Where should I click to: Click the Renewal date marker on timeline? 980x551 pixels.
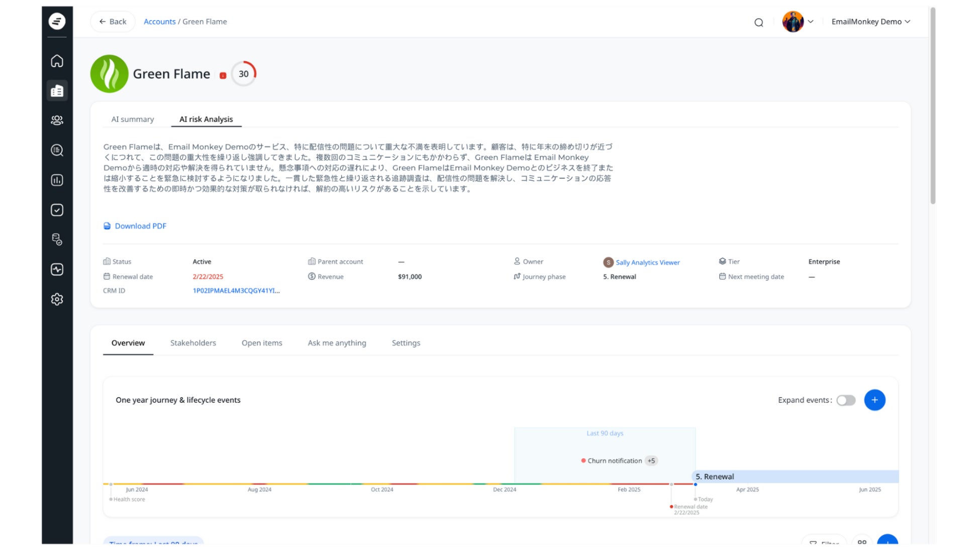click(x=671, y=506)
